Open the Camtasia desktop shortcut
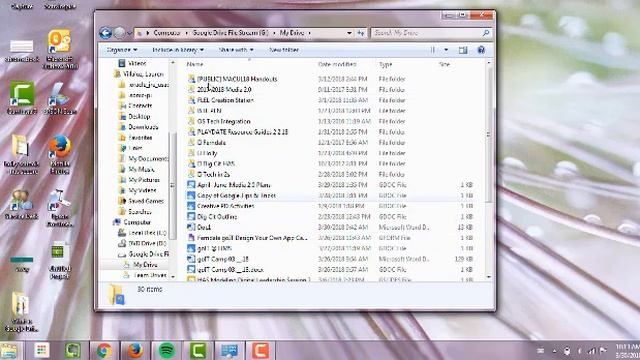This screenshot has width=640, height=360. [x=22, y=98]
